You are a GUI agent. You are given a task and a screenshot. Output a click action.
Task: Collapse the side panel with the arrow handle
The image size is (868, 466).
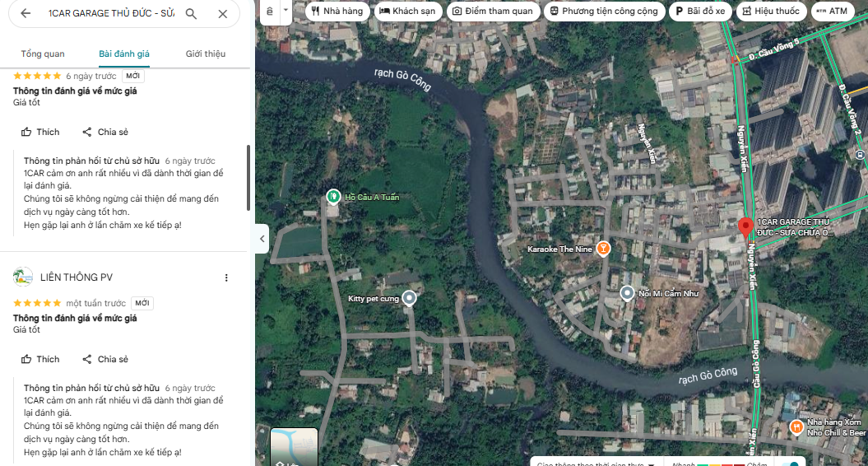click(262, 239)
